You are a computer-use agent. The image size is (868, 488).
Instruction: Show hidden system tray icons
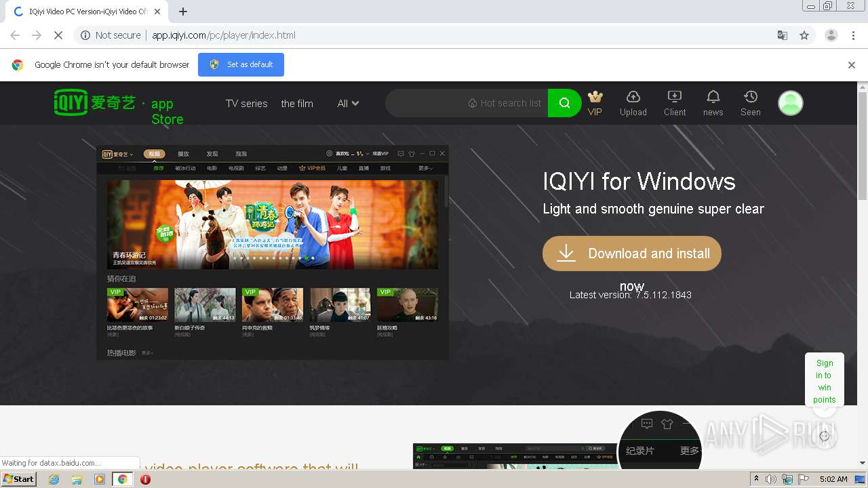point(756,479)
